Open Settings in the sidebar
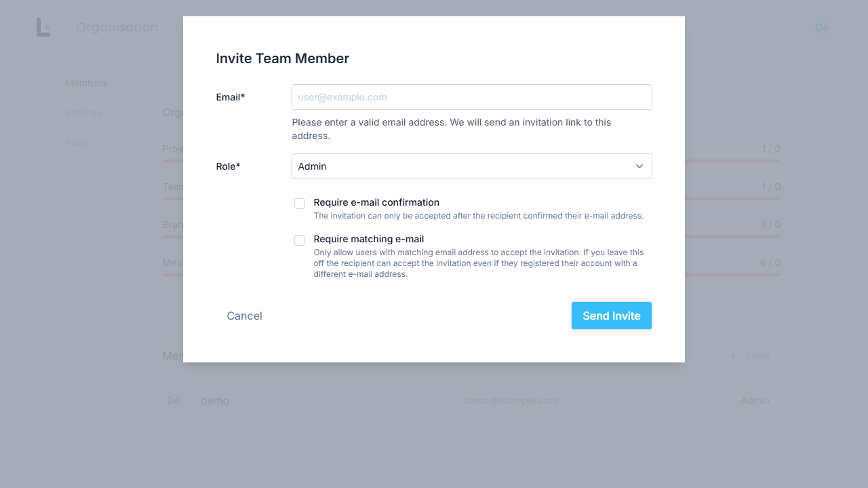 (x=83, y=113)
